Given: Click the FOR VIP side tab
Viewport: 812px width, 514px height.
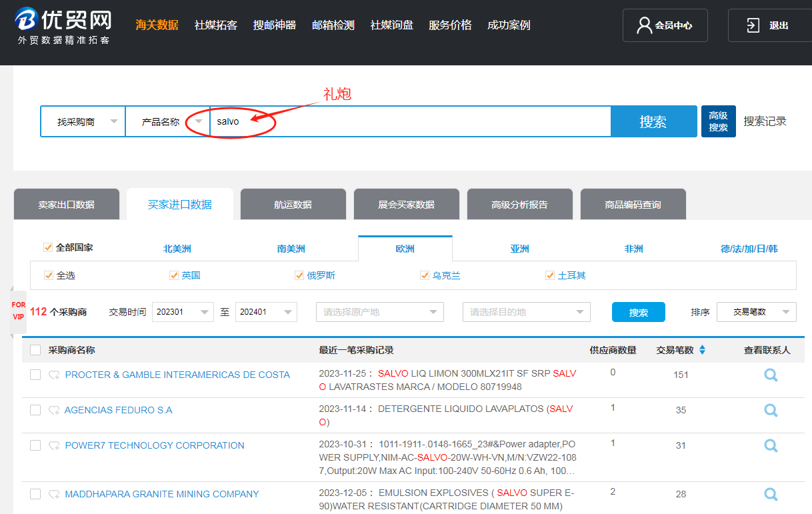Looking at the screenshot, I should (x=19, y=311).
